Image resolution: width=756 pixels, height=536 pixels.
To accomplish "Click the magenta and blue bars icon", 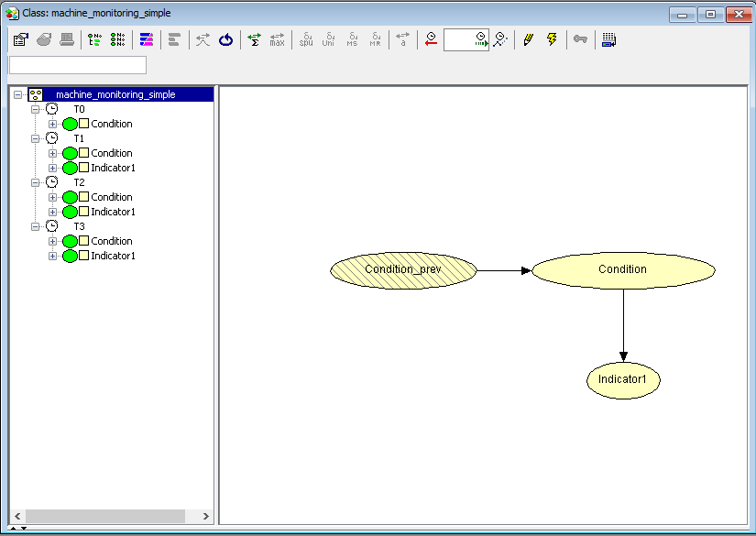I will pyautogui.click(x=147, y=39).
